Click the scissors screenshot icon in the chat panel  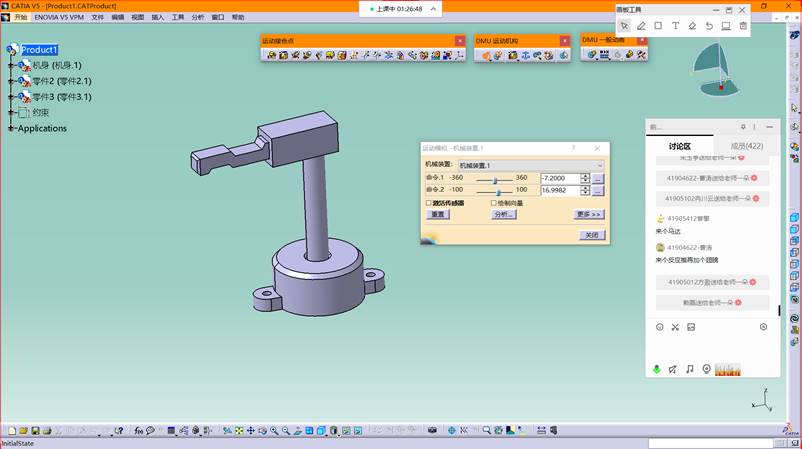(675, 327)
